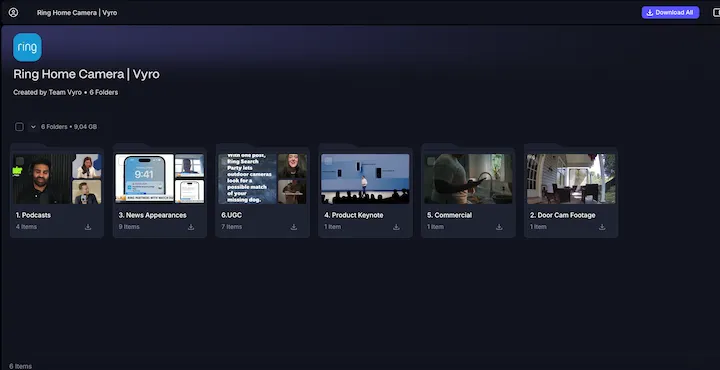Screen dimensions: 720x370
Task: Click the large Ring Home Camera | Vyro heading
Action: 86,74
